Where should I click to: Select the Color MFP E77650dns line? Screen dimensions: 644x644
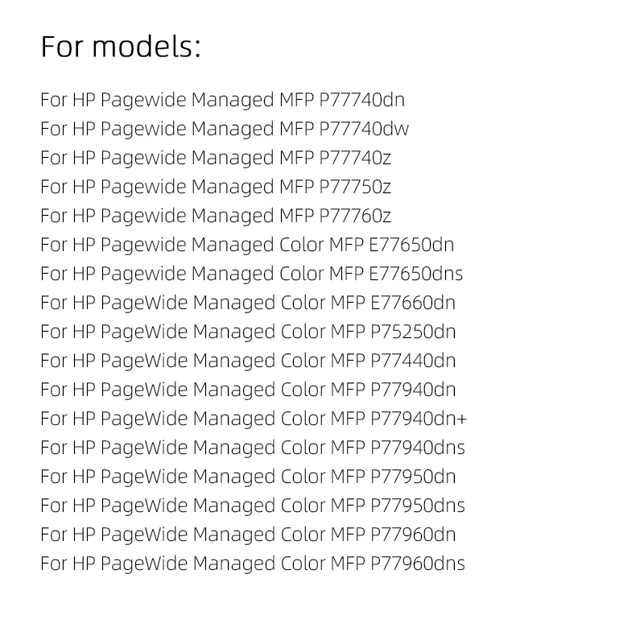pos(251,275)
